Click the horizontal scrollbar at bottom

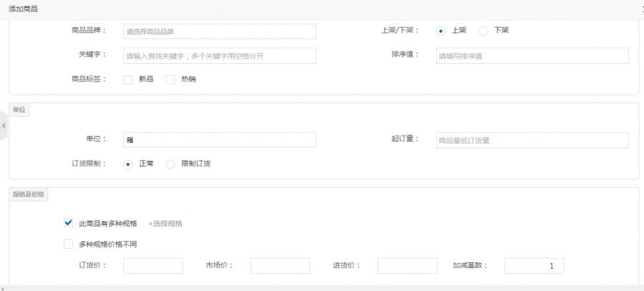pos(322,288)
